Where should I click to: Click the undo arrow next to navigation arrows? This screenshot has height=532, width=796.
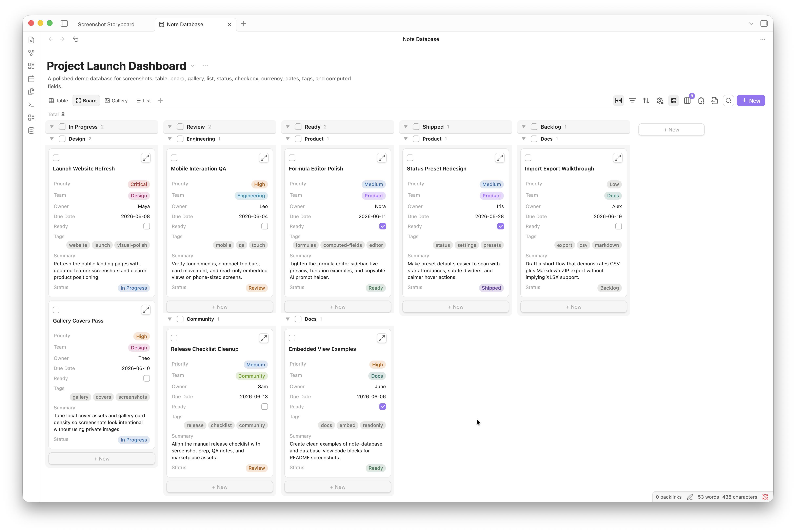[x=76, y=39]
